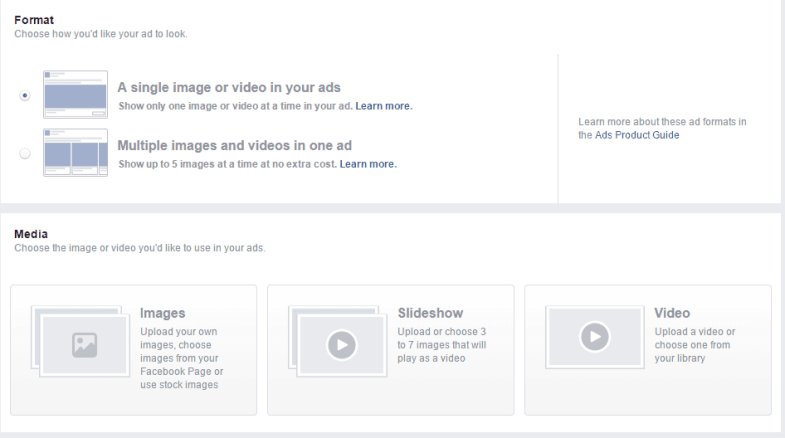Select the single image or video radio button
This screenshot has width=785, height=438.
coord(25,95)
